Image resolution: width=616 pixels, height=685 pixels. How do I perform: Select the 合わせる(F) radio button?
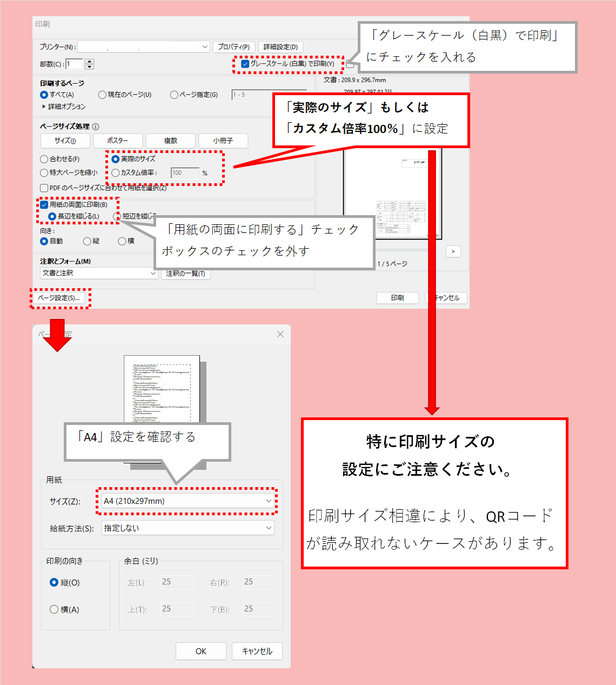point(44,159)
